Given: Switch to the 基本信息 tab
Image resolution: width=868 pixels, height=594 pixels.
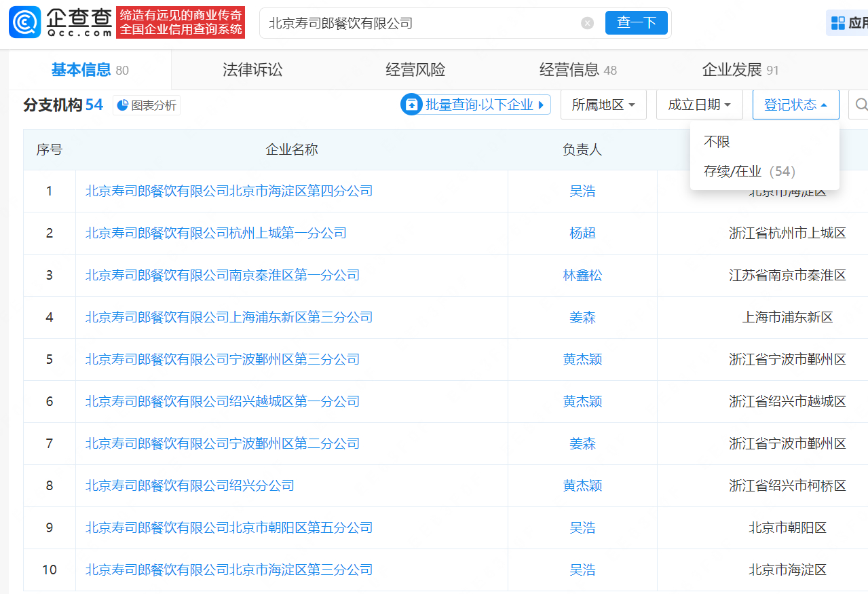Looking at the screenshot, I should click(x=90, y=69).
